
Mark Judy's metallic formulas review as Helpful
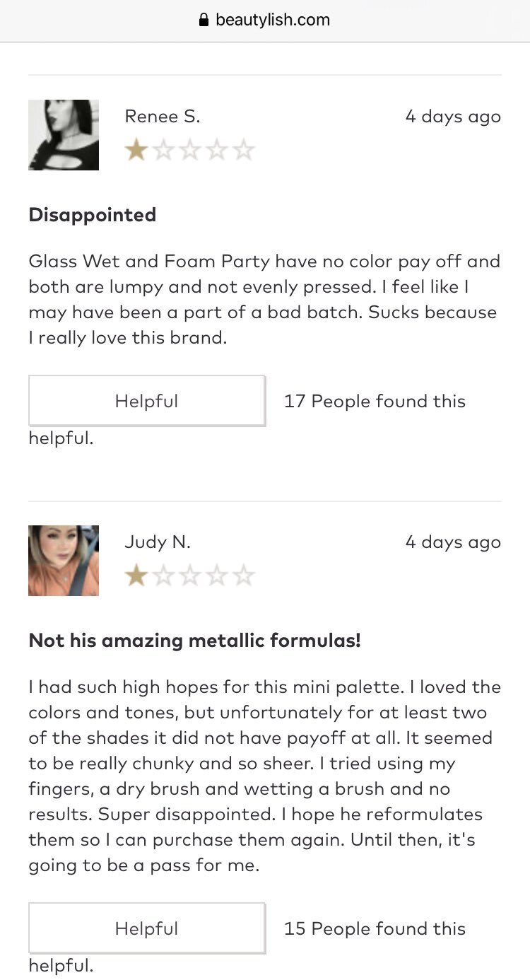click(x=147, y=928)
